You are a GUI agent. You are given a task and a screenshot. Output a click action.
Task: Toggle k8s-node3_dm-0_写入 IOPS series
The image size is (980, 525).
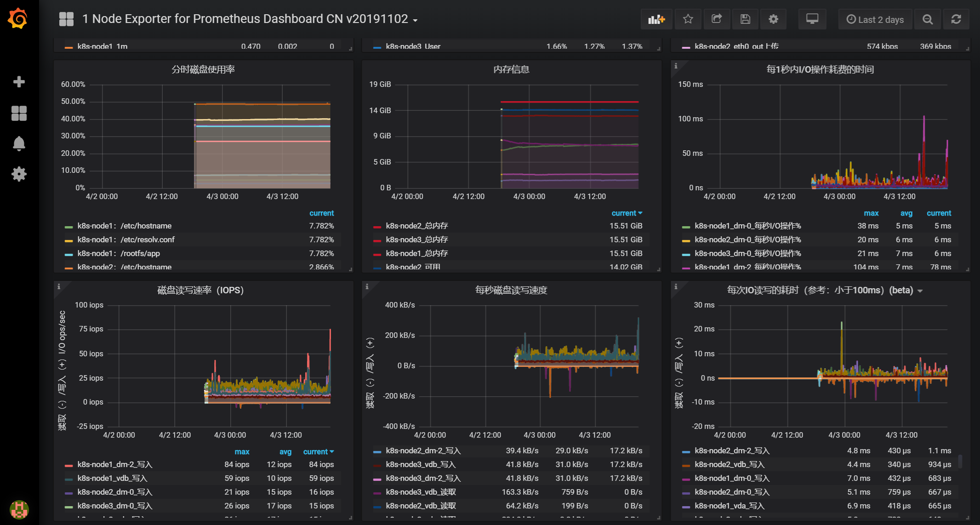click(x=115, y=506)
